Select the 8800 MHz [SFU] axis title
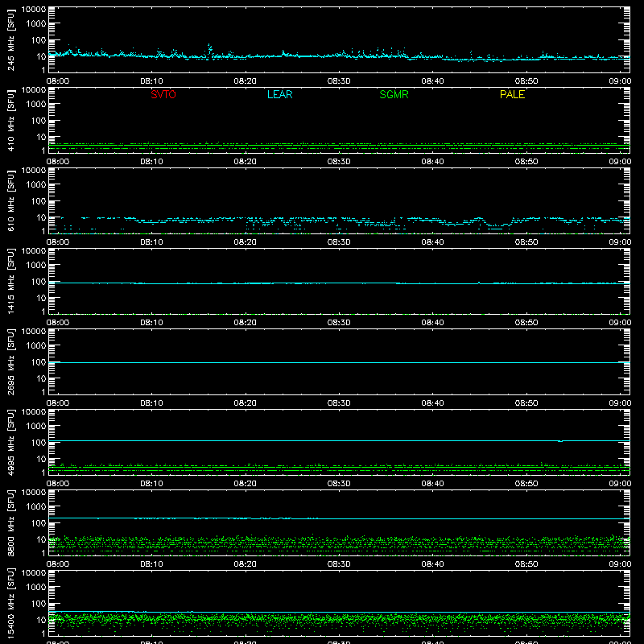 pyautogui.click(x=10, y=522)
